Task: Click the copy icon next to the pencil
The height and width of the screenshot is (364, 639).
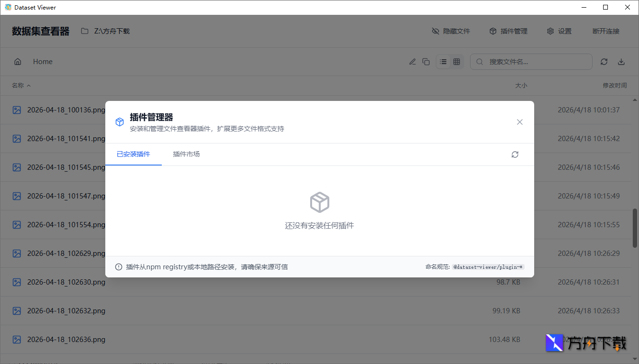Action: click(x=426, y=61)
